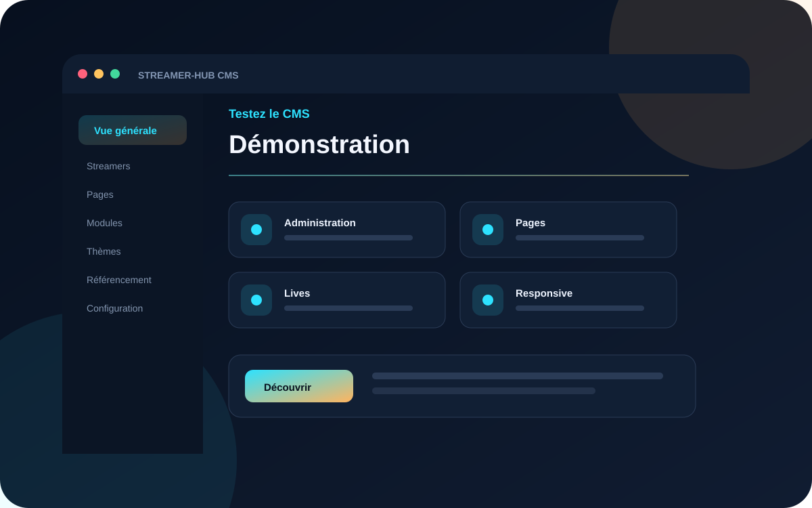Click the Testez le CMS label
The height and width of the screenshot is (508, 812).
click(x=269, y=114)
